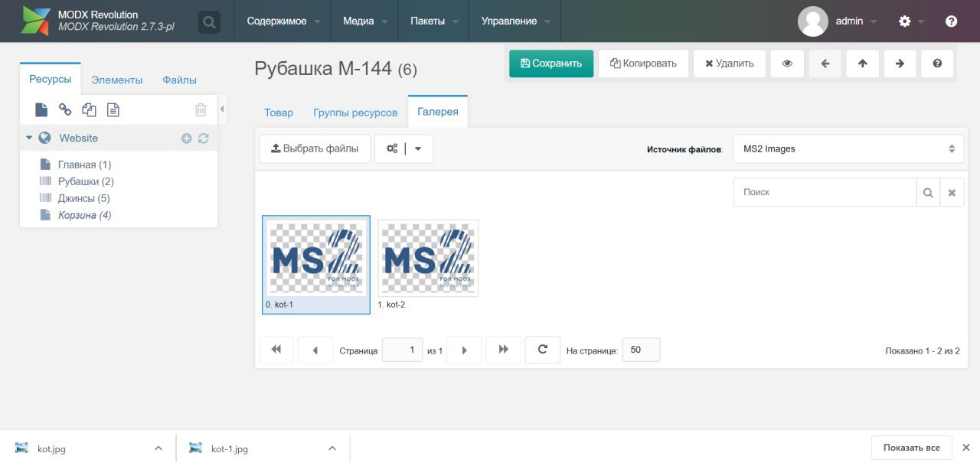Screen dimensions: 980x466
Task: Clear the gallery search with X button
Action: (x=952, y=192)
